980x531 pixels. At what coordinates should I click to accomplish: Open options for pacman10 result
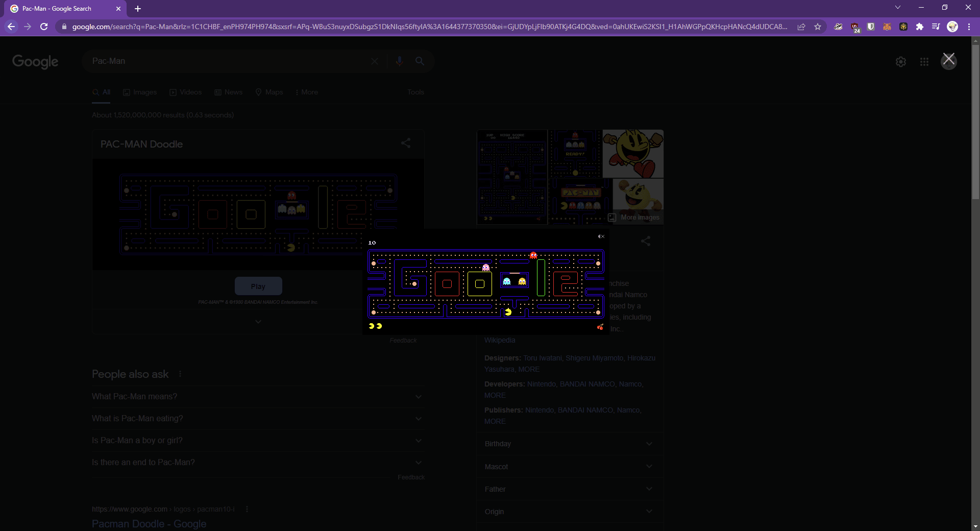tap(247, 509)
